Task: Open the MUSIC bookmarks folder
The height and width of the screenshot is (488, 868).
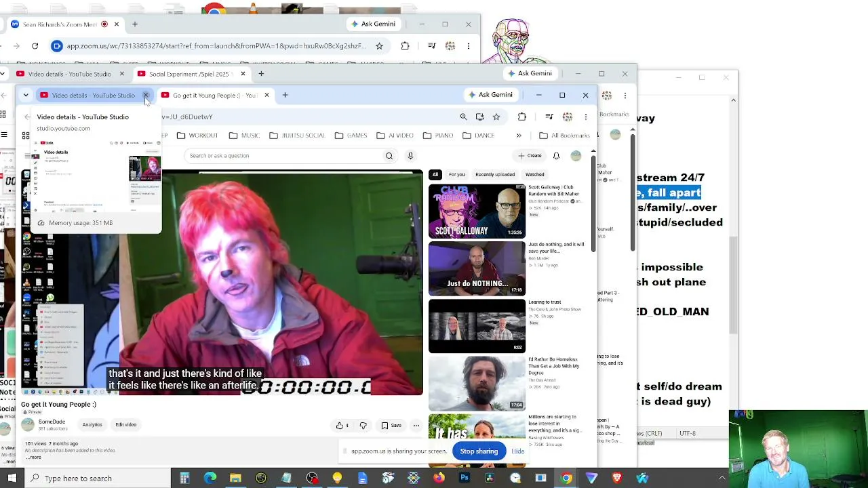Action: 244,136
